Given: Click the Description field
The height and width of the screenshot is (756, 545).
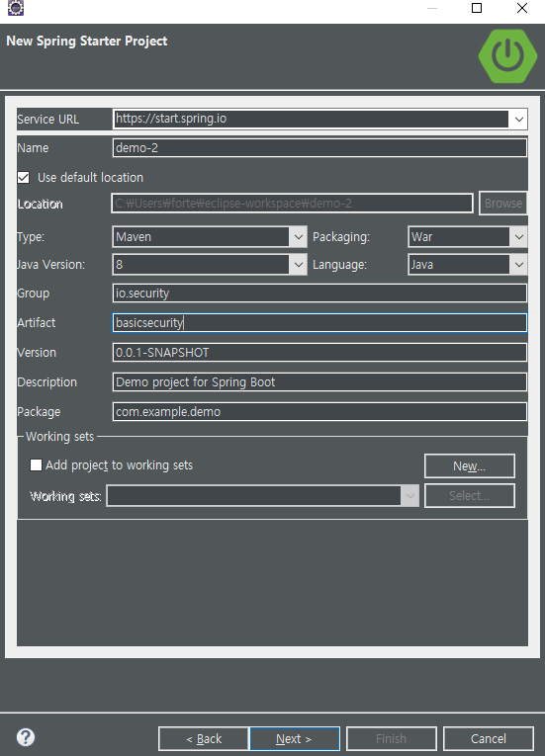Looking at the screenshot, I should click(x=319, y=381).
